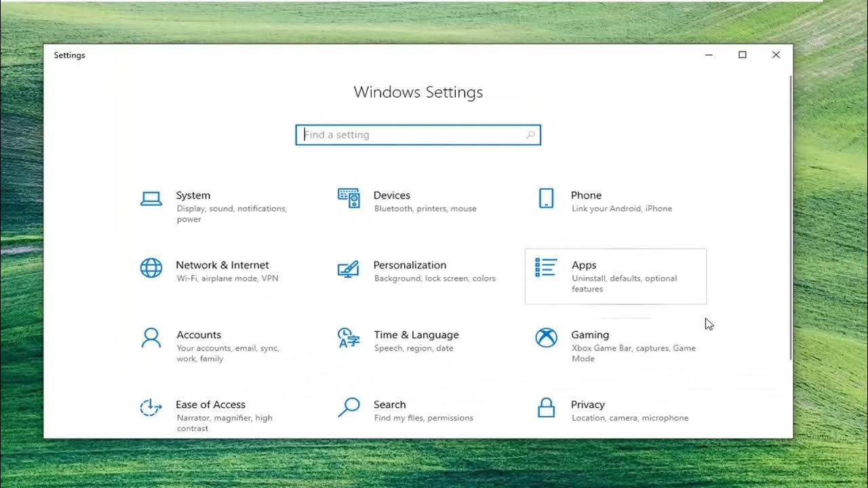The width and height of the screenshot is (868, 488).
Task: Click the Phone category title
Action: (x=587, y=195)
